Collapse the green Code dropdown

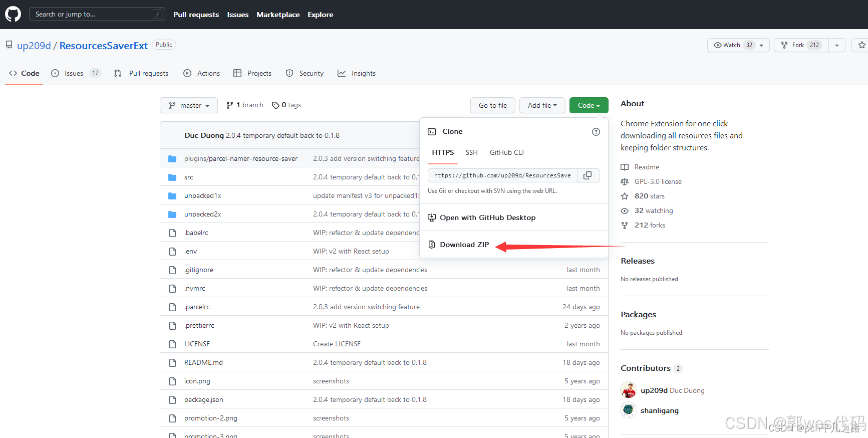tap(589, 105)
